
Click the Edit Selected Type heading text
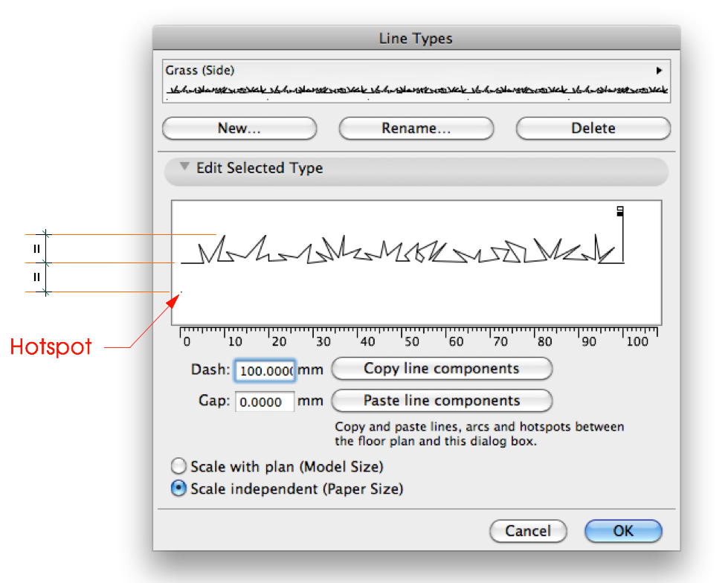click(260, 168)
